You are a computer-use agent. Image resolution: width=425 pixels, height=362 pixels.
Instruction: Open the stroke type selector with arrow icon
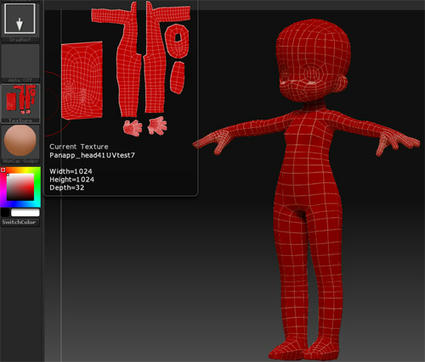click(x=20, y=19)
